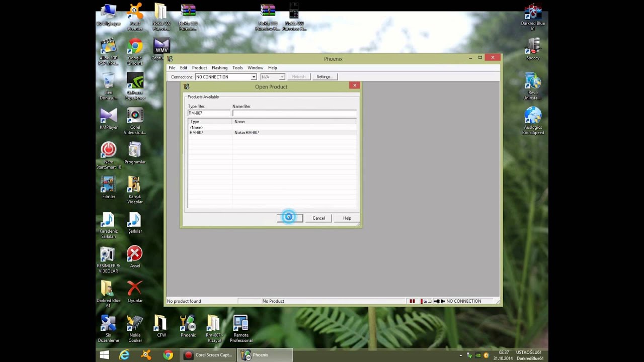Click the connection plug status icon in Phoenix
This screenshot has height=362, width=644.
439,301
